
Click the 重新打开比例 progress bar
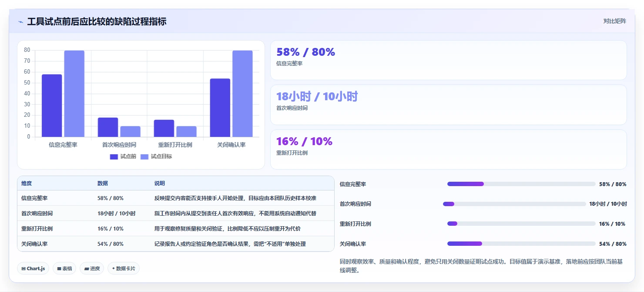click(521, 224)
